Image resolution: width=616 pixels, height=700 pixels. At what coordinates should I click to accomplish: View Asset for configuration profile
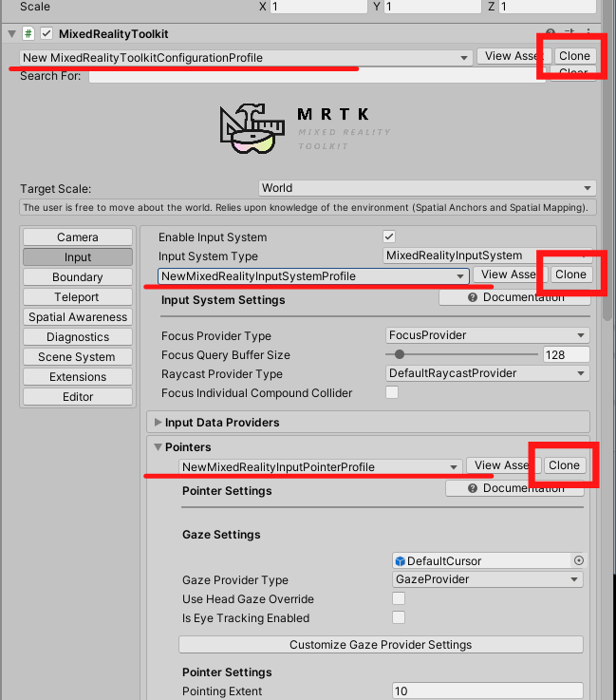(513, 56)
